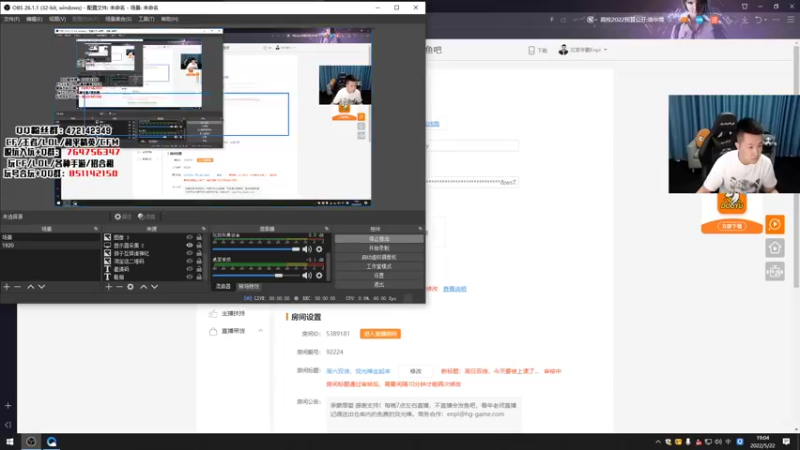
Task: Open source properties gear below sources list
Action: tap(131, 287)
